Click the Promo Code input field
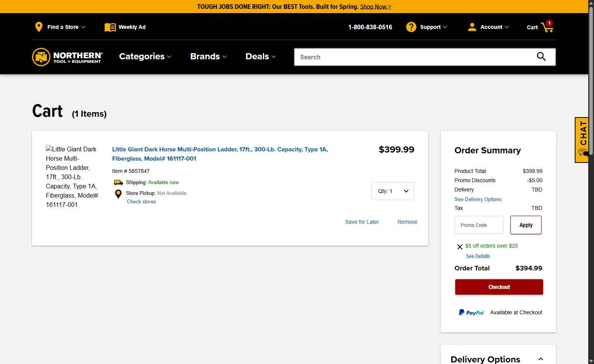594x364 pixels. coord(479,225)
